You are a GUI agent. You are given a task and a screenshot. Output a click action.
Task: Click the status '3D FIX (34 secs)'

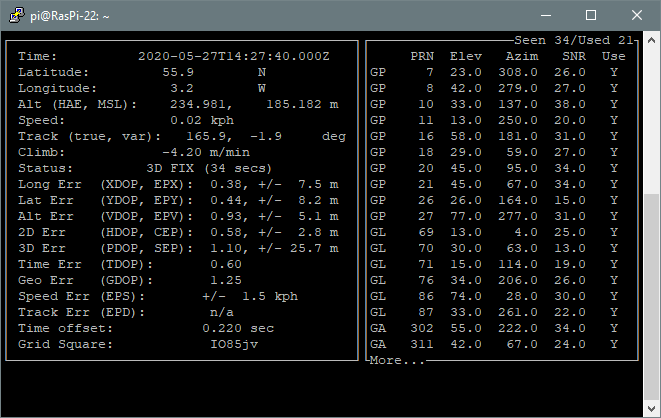(210, 169)
